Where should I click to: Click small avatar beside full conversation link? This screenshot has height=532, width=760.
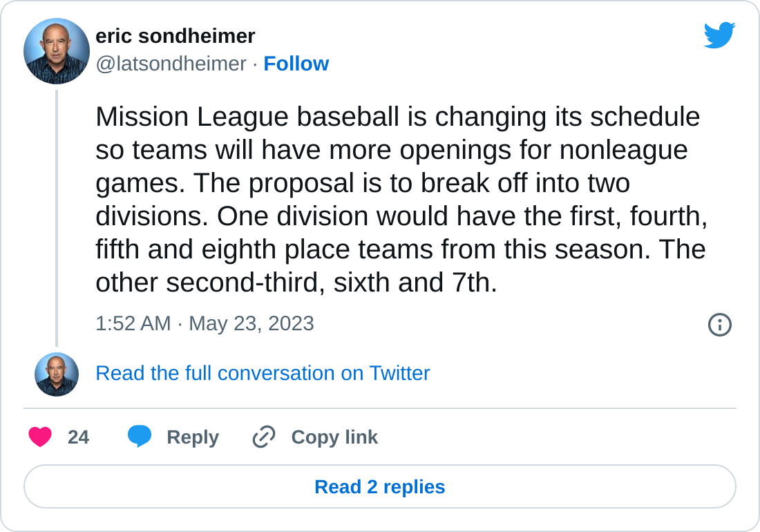coord(57,374)
